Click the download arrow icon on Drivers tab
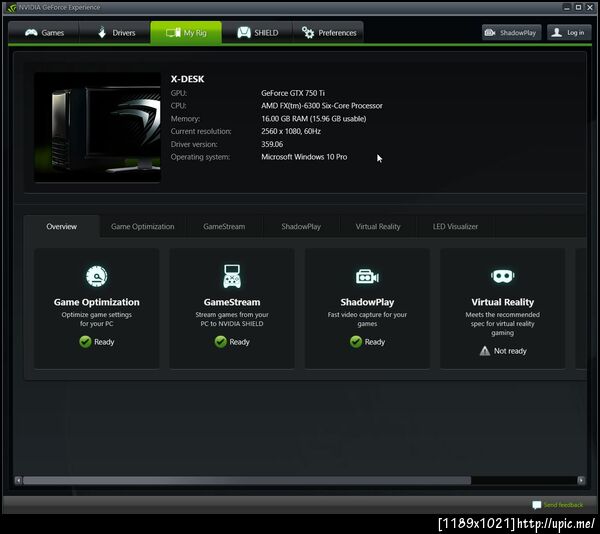The width and height of the screenshot is (600, 534). pos(102,33)
